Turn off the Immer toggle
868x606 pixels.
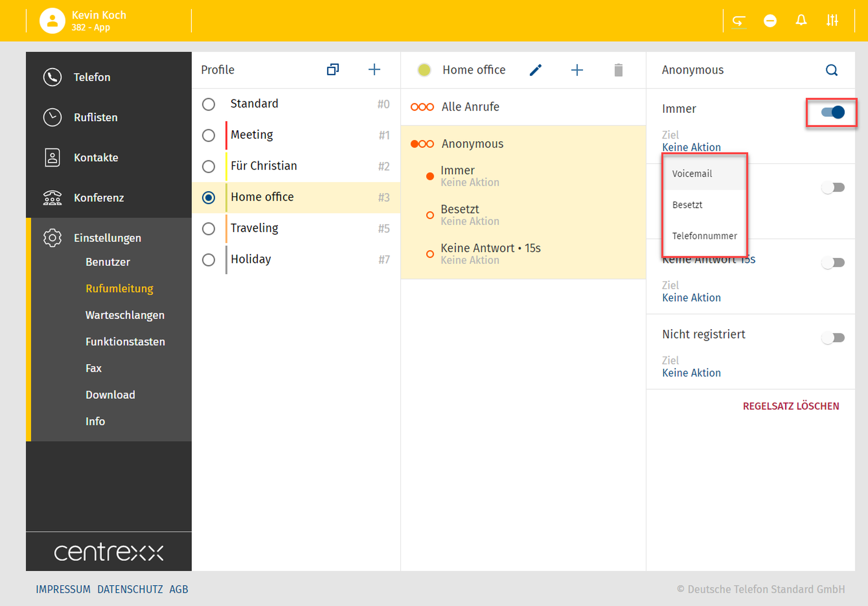[x=833, y=112]
